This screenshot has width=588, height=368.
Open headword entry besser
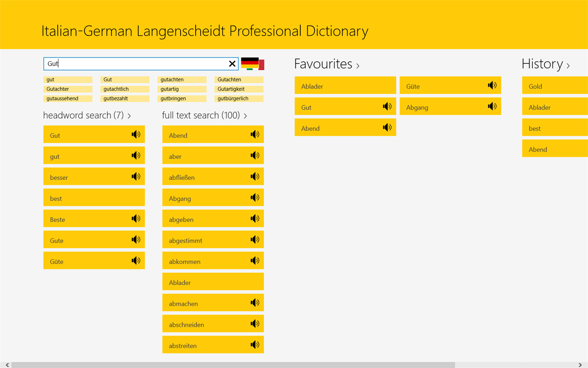coord(94,176)
